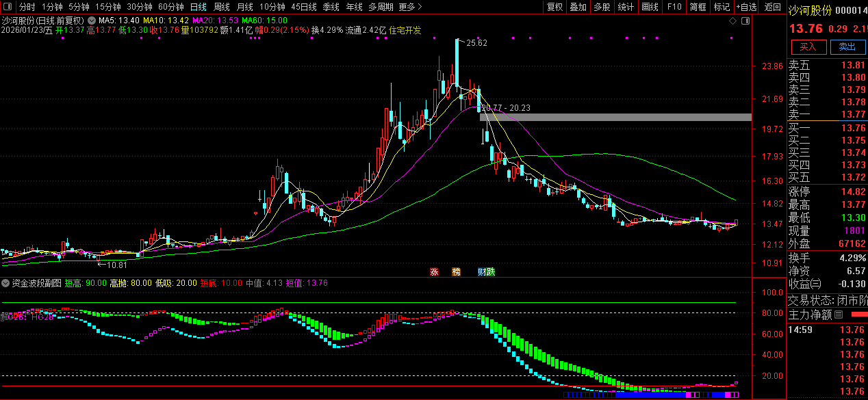Click the 买入 buy button

pos(808,46)
